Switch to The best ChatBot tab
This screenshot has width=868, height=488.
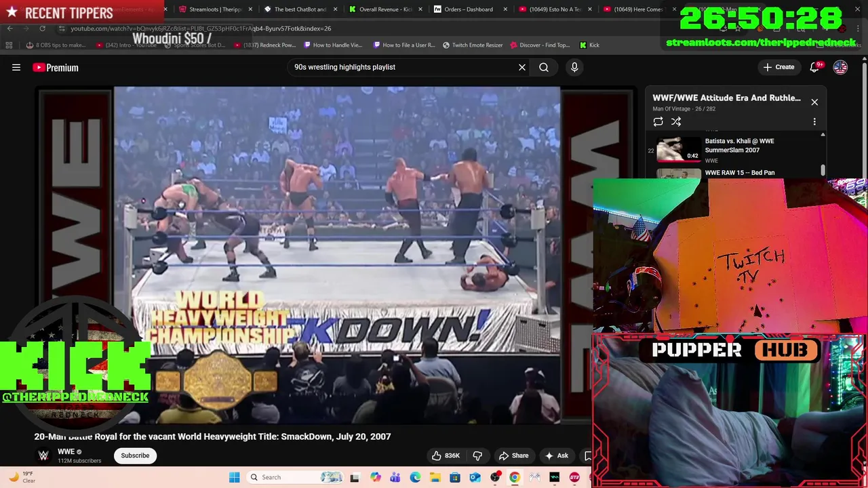(x=300, y=9)
